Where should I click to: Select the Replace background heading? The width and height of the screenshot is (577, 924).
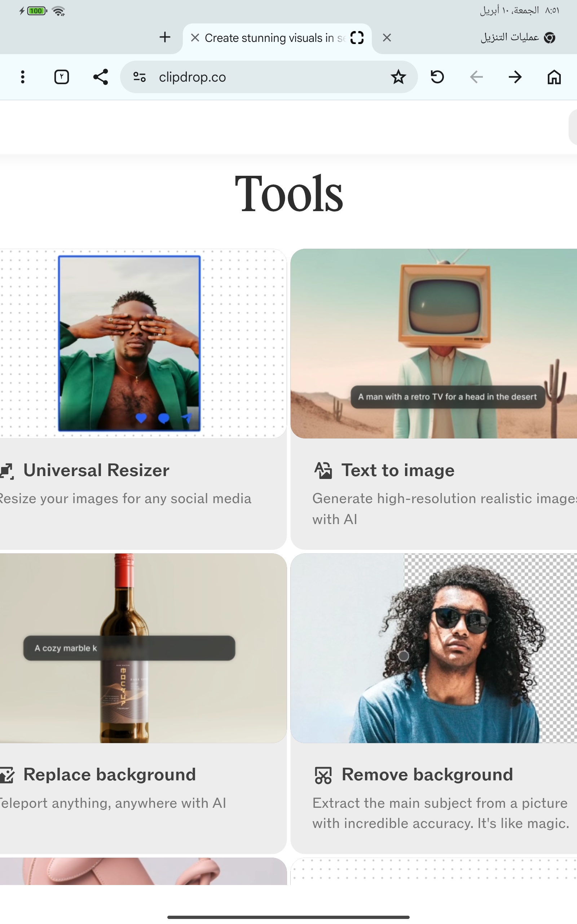pyautogui.click(x=110, y=775)
